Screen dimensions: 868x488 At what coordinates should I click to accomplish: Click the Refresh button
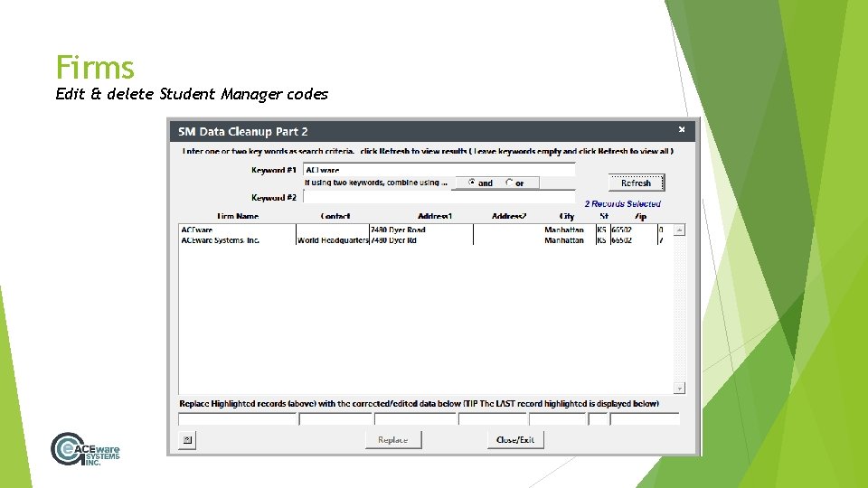click(636, 183)
